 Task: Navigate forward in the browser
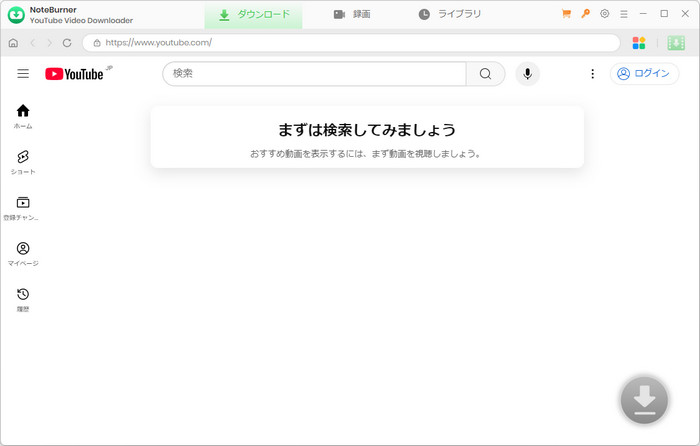tap(49, 43)
